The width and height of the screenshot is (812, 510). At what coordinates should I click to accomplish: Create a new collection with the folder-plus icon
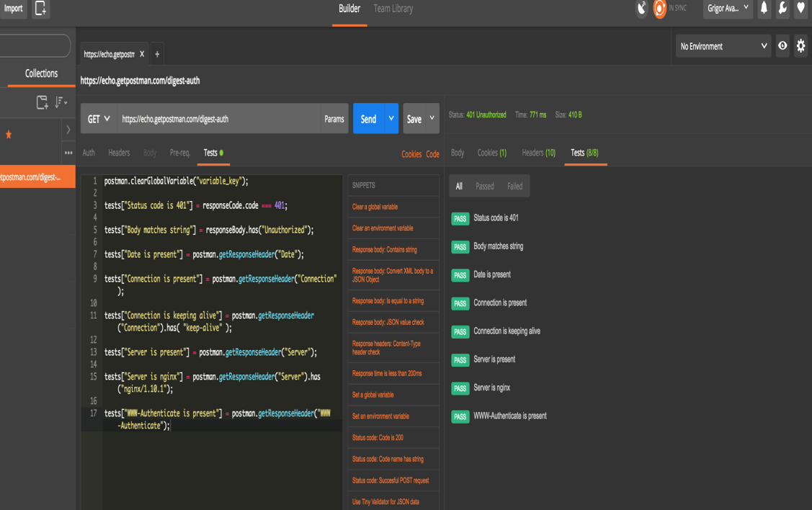coord(43,102)
